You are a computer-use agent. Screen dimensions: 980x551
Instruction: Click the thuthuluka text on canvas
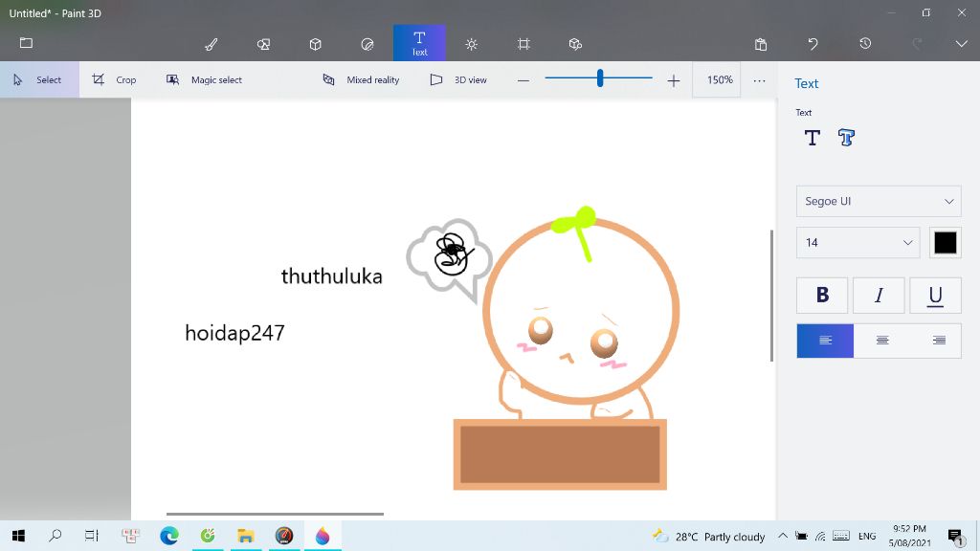[331, 275]
